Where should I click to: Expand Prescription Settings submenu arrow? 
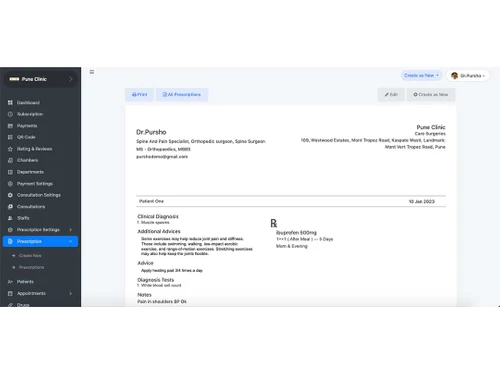coord(70,230)
